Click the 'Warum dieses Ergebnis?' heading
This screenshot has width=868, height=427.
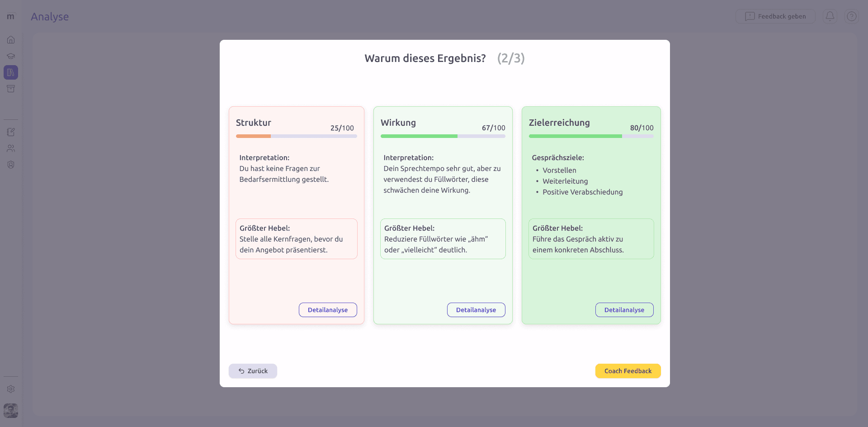click(x=425, y=58)
